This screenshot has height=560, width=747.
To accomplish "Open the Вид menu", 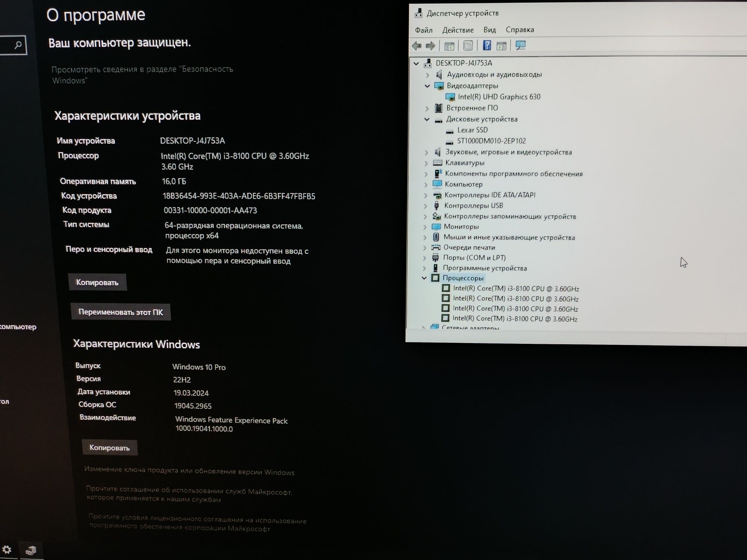I will [490, 29].
